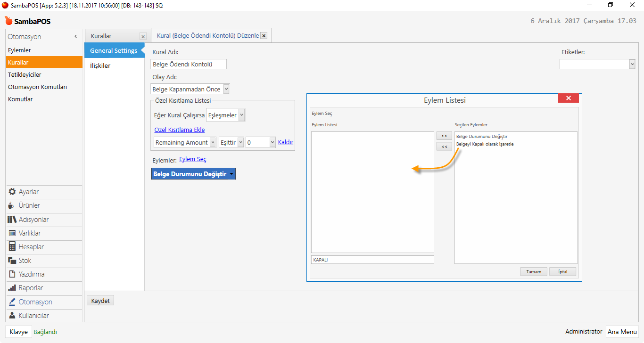Expand the Etiketler combo box
644x343 pixels.
pos(632,64)
